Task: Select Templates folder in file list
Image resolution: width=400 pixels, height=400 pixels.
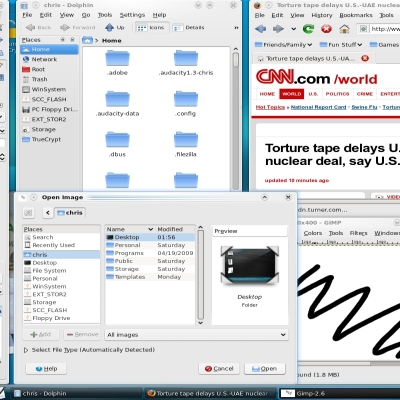Action: 150,277
